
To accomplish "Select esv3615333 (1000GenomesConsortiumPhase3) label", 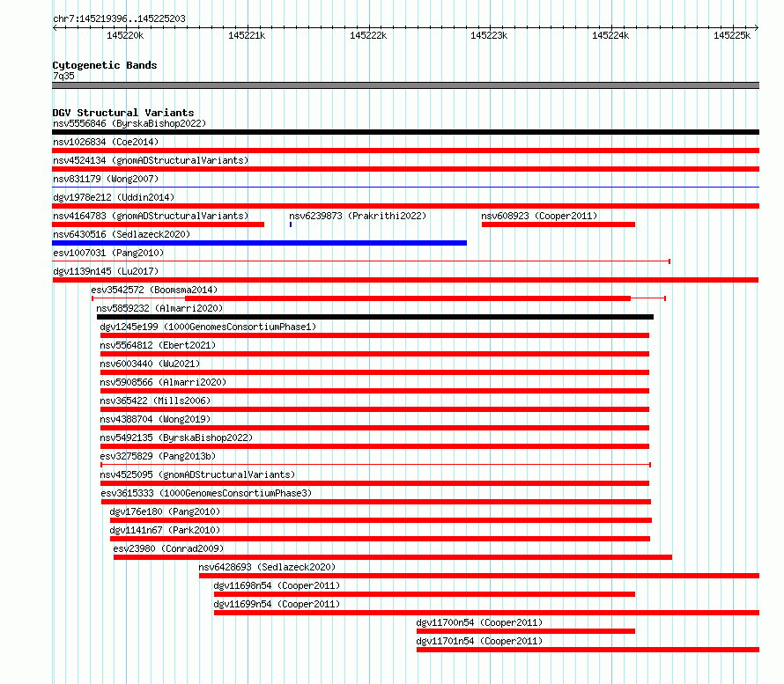I will (x=206, y=493).
